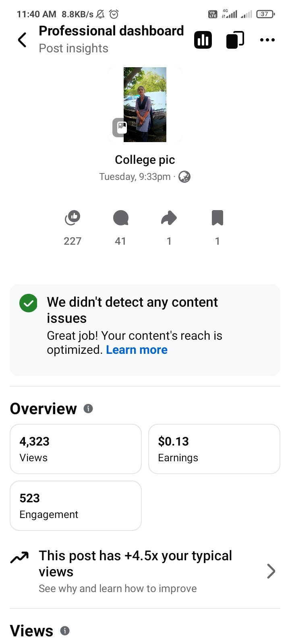Image resolution: width=290 pixels, height=644 pixels.
Task: Tap the saves bookmark icon
Action: (217, 218)
